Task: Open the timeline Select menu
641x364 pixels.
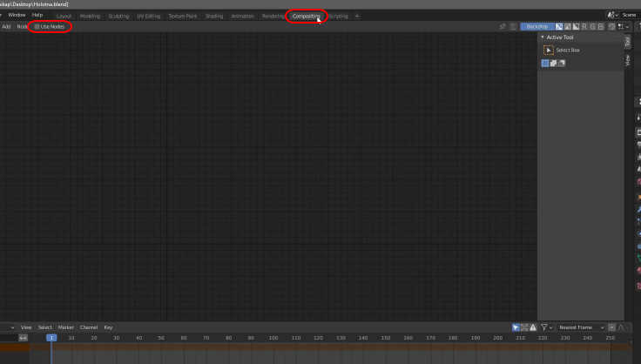Action: [x=45, y=327]
